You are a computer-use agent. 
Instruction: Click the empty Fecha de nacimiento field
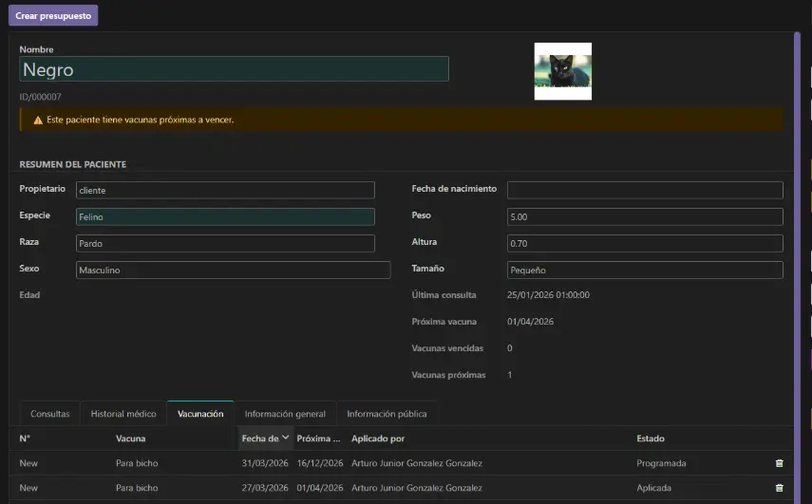coord(644,191)
